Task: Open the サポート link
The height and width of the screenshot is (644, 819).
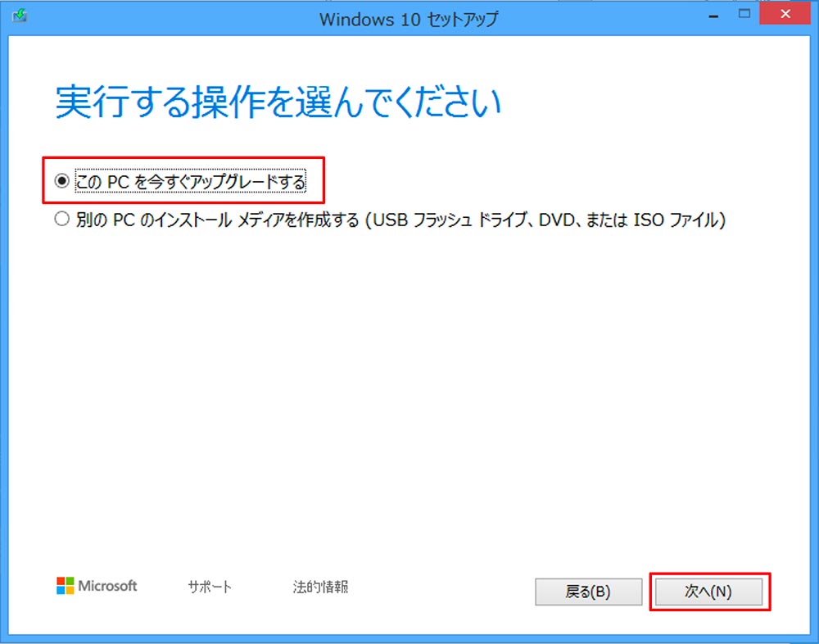Action: click(210, 587)
